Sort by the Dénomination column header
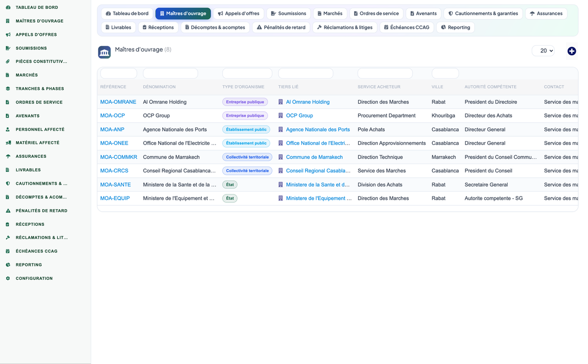This screenshot has height=364, width=588. tap(159, 87)
